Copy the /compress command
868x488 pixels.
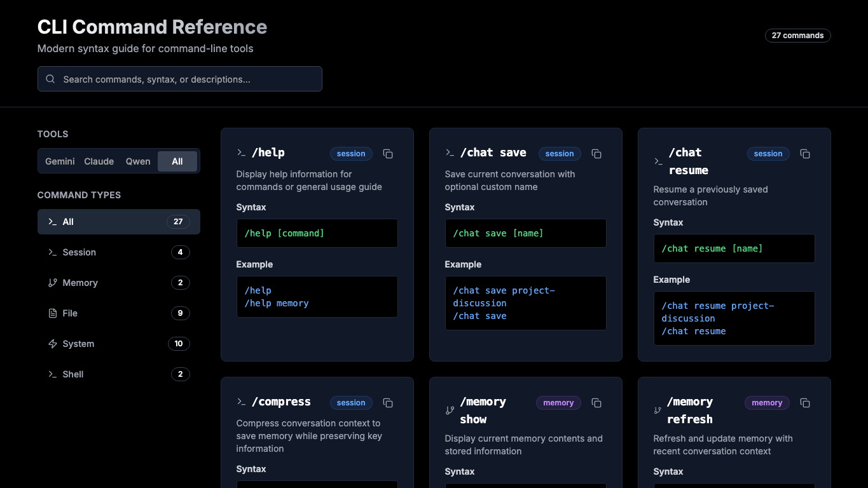coord(388,402)
